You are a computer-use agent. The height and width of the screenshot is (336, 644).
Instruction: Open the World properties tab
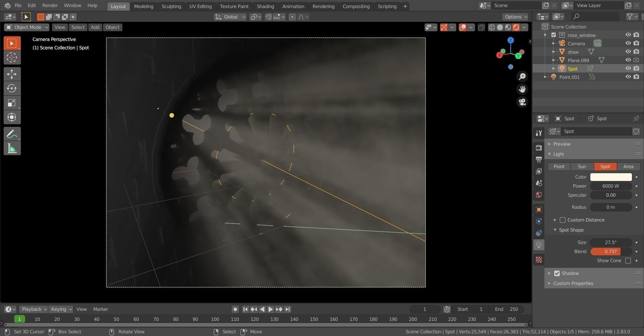point(539,195)
